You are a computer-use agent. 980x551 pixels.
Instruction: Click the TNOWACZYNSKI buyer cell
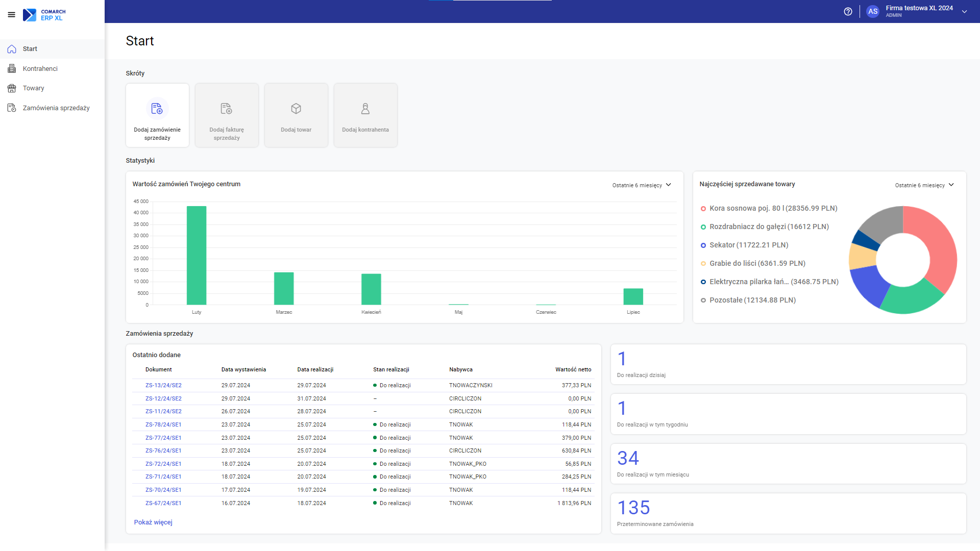(x=471, y=386)
